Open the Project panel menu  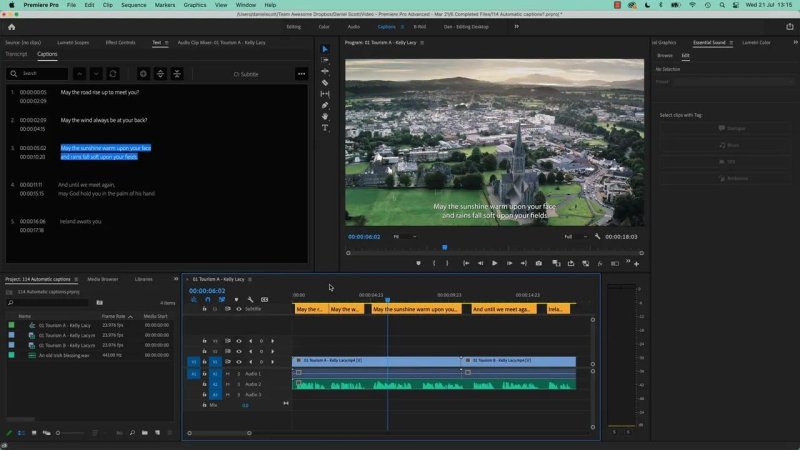[x=76, y=279]
